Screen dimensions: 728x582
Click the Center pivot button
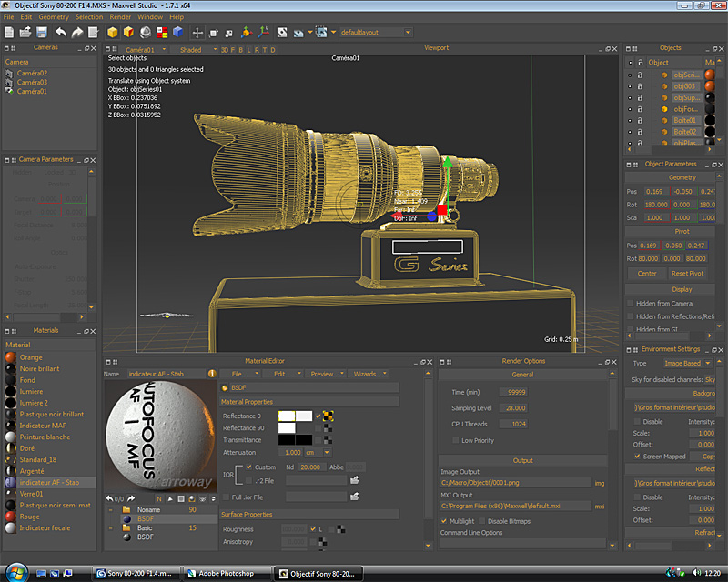coord(647,274)
